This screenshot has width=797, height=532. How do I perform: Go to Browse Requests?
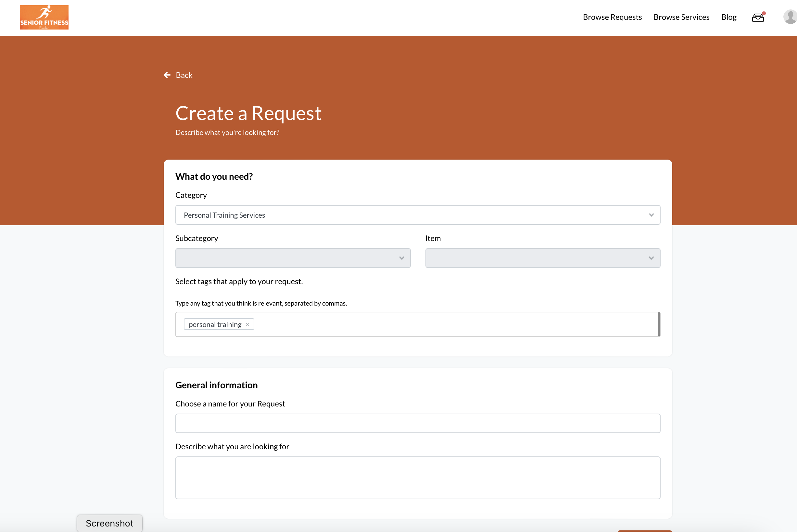pos(612,17)
